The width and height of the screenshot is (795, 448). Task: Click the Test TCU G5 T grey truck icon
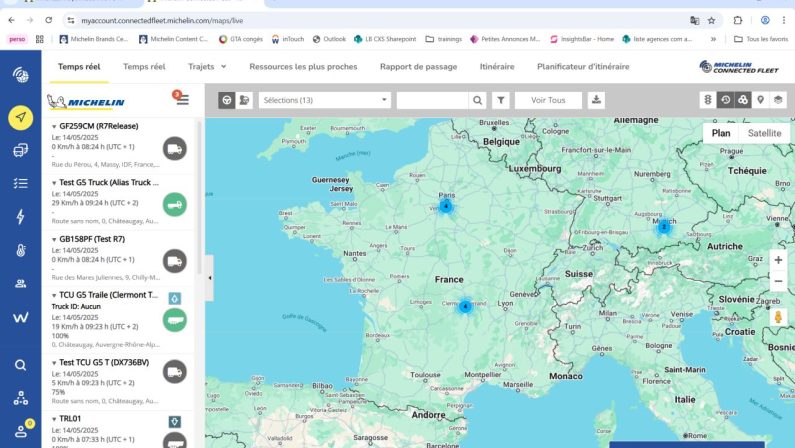[x=175, y=372]
